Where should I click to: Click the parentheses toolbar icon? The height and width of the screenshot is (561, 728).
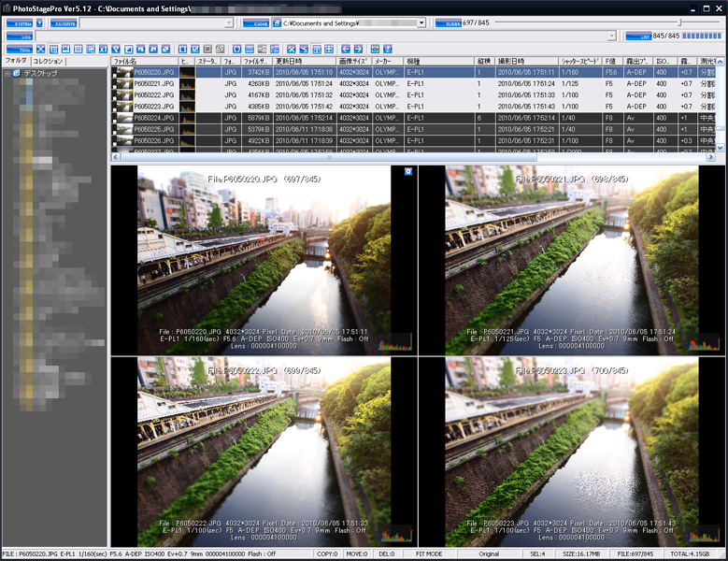pyautogui.click(x=237, y=50)
